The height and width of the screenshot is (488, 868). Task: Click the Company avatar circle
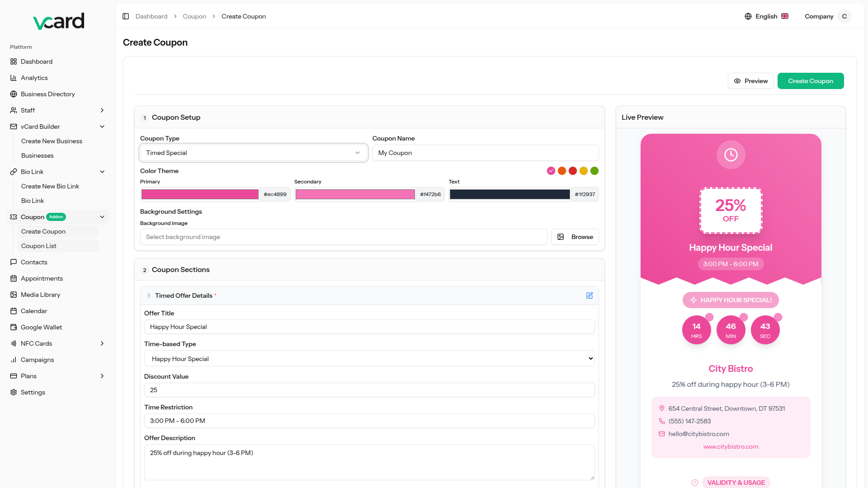[x=844, y=16]
